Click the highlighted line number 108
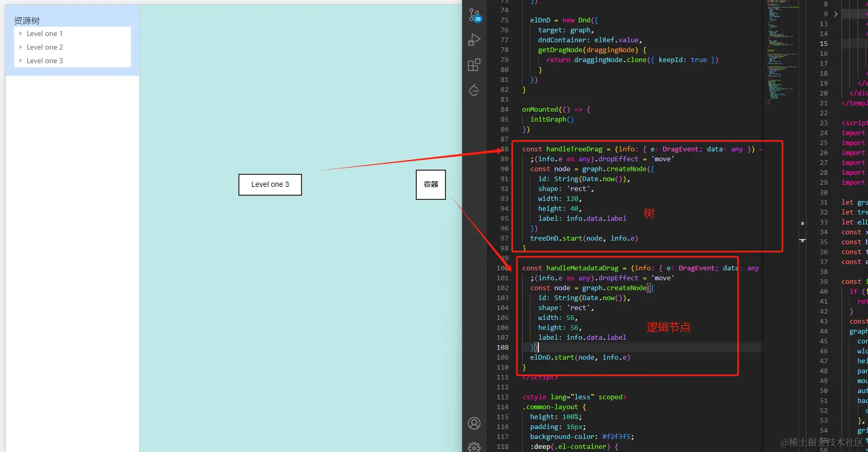This screenshot has width=868, height=452. click(502, 348)
